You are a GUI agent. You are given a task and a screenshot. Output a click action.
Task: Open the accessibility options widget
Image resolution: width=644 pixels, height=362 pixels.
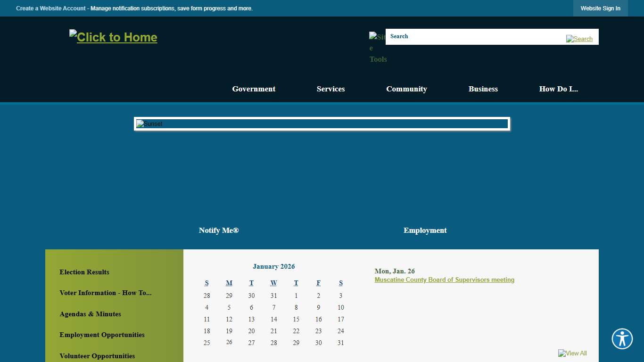point(622,339)
